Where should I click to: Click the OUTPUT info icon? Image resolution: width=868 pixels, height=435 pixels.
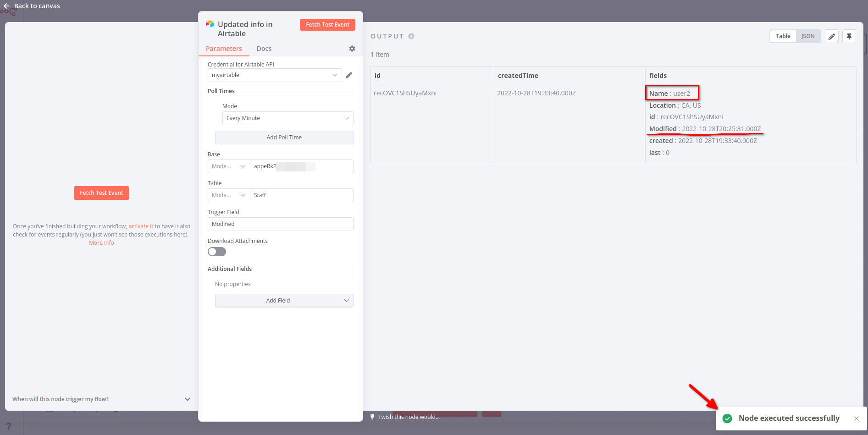[x=411, y=36]
